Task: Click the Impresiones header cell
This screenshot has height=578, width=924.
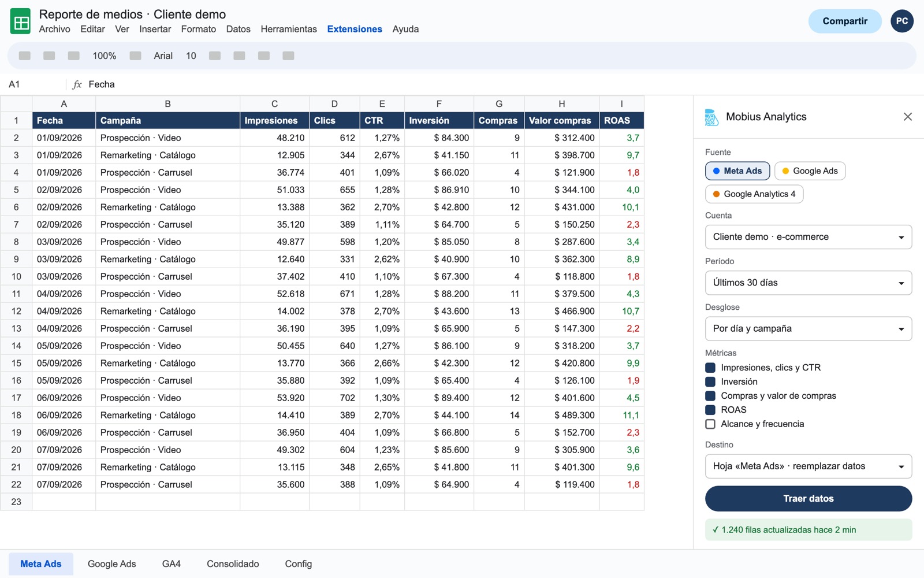Action: coord(275,121)
